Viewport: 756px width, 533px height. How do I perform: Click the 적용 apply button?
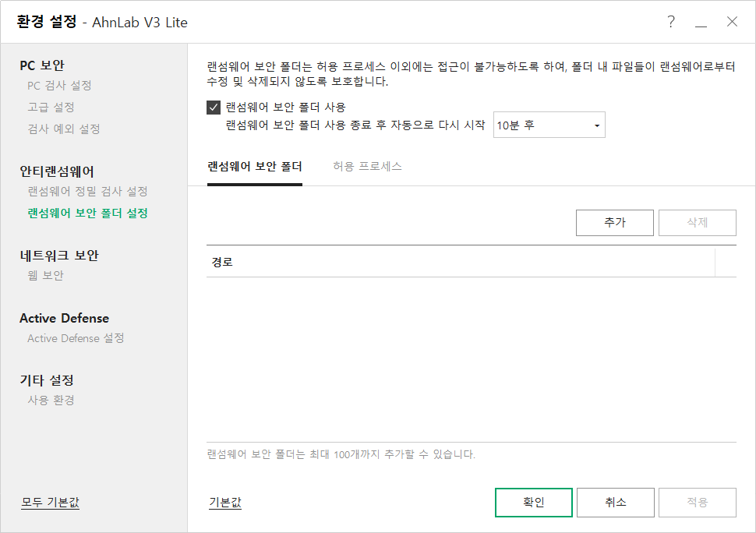[x=698, y=502]
